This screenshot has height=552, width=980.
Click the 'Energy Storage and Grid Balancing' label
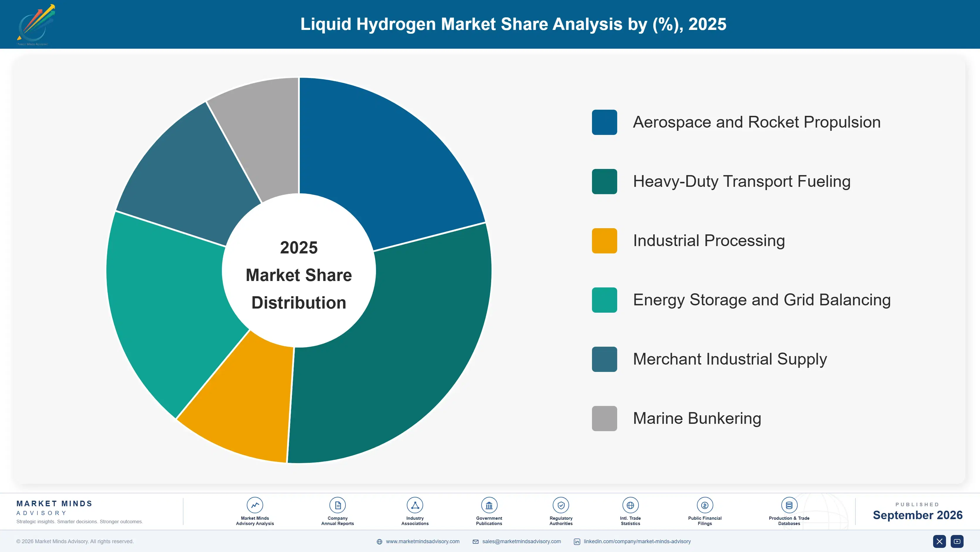pyautogui.click(x=762, y=300)
